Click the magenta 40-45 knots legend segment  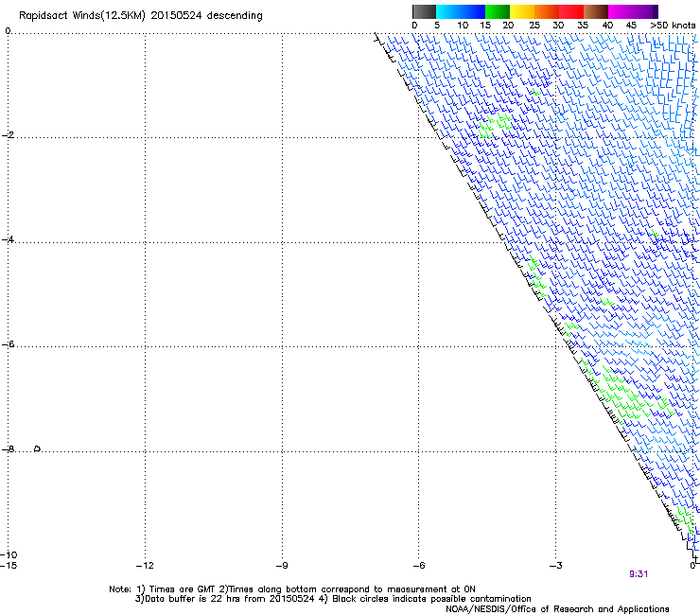[x=621, y=11]
